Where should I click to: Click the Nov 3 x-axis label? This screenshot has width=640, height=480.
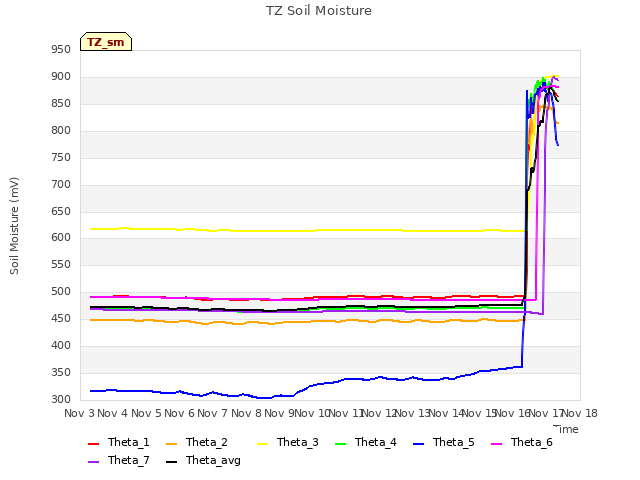[79, 413]
